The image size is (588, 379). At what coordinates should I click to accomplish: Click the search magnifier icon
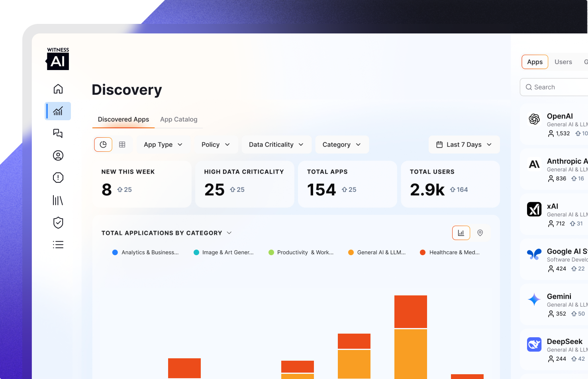[529, 87]
